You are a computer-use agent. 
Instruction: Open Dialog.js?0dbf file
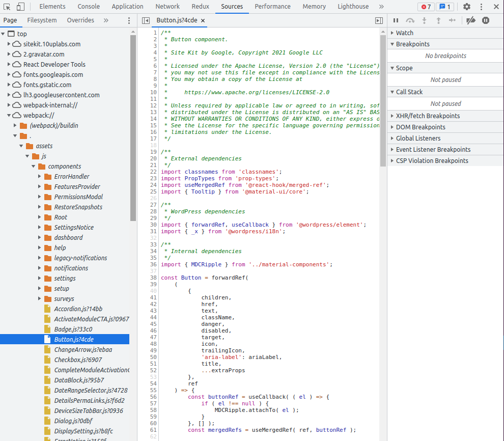(73, 421)
